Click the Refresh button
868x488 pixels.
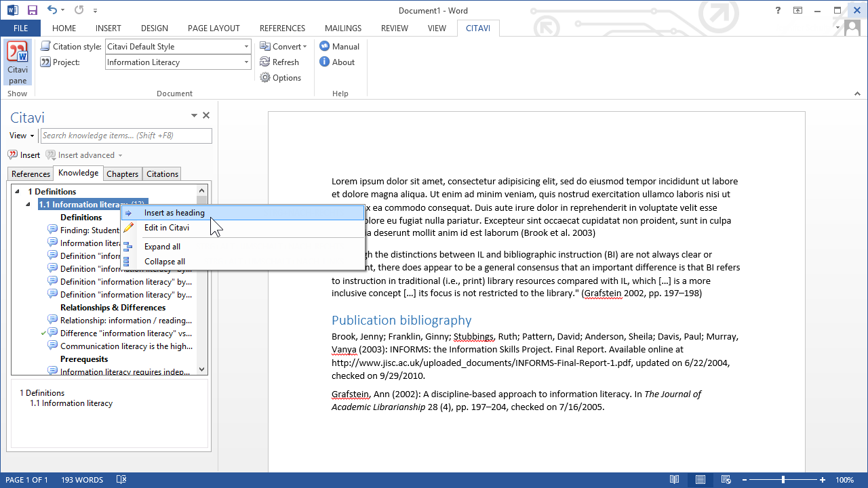(x=279, y=62)
